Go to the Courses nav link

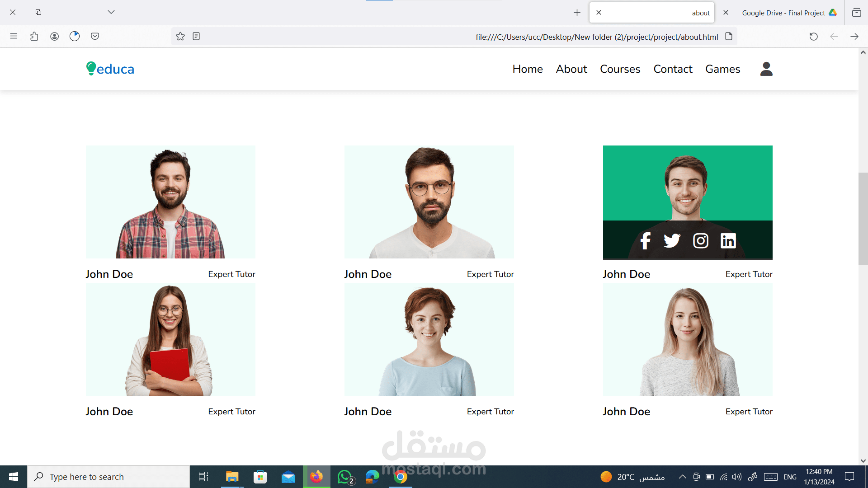point(620,69)
